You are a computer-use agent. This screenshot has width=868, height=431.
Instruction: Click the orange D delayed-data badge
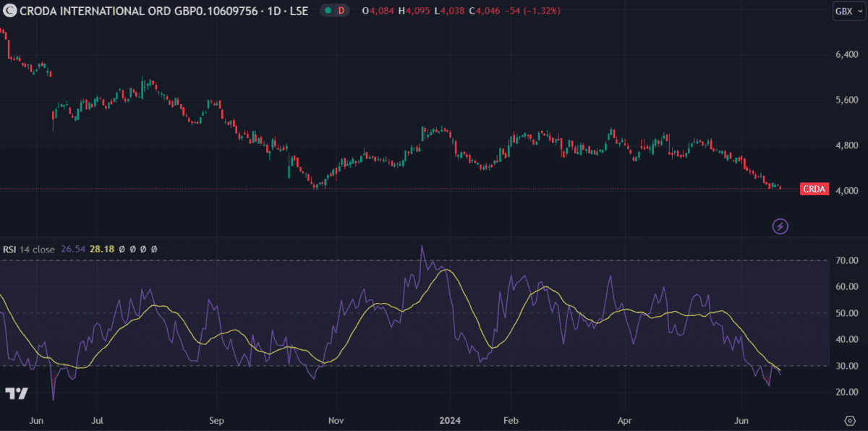[x=341, y=11]
